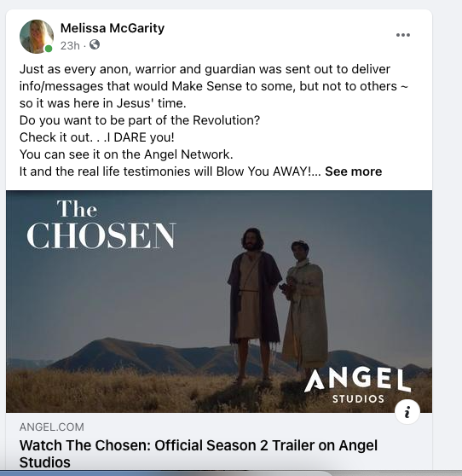Image resolution: width=462 pixels, height=476 pixels.
Task: Click the 'part of the Revolution?' text line
Action: (x=140, y=120)
